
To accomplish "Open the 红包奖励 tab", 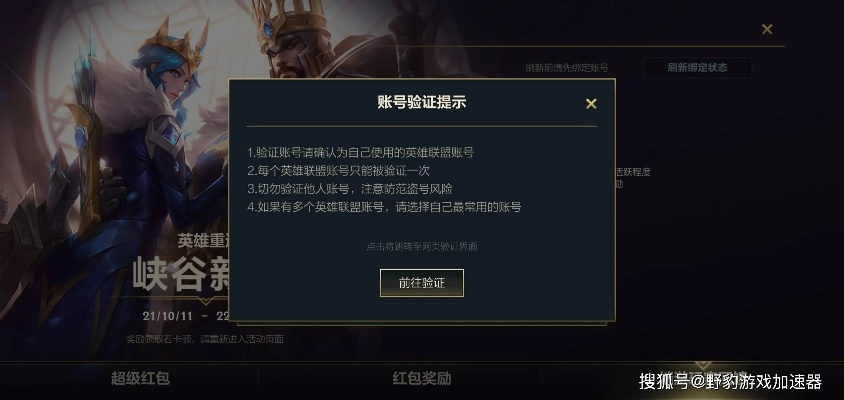I will (421, 378).
